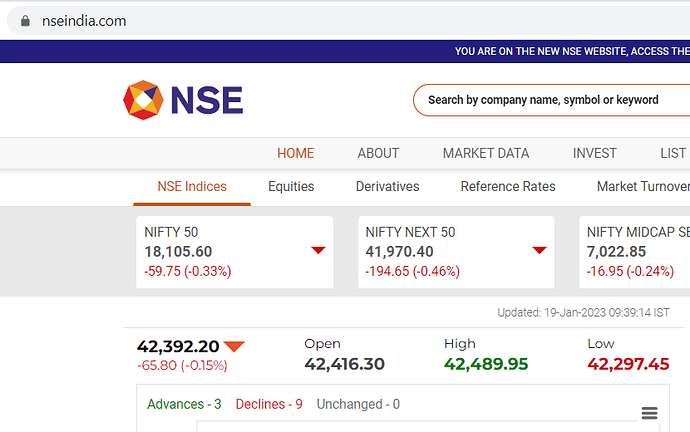Switch to the Reference Rates tab
Viewport: 690px width, 432px height.
(x=508, y=187)
